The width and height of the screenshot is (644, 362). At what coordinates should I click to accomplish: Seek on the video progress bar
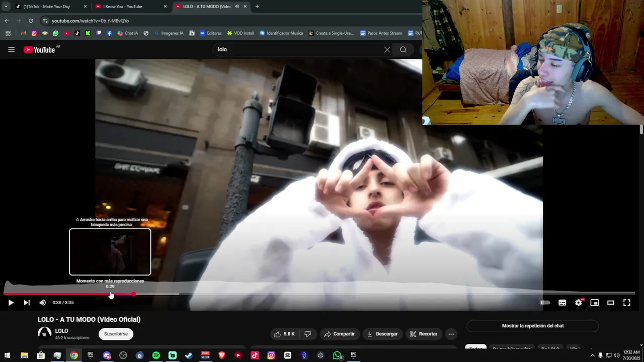point(319,294)
